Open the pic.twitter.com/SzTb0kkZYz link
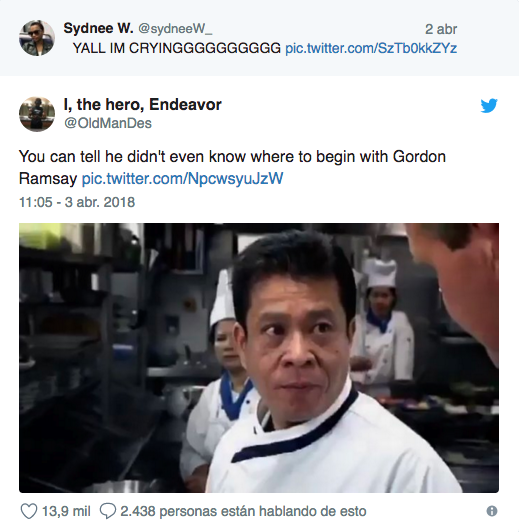 coord(371,48)
